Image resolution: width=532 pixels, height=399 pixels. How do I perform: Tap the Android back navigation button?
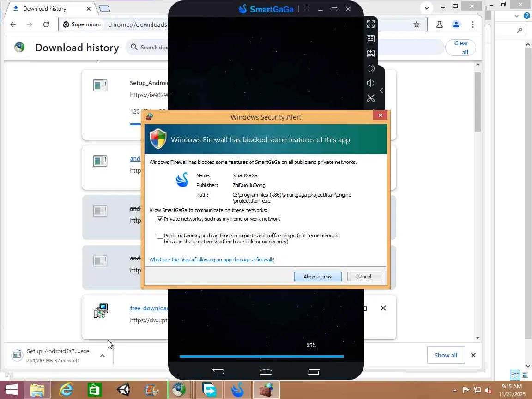tap(218, 372)
